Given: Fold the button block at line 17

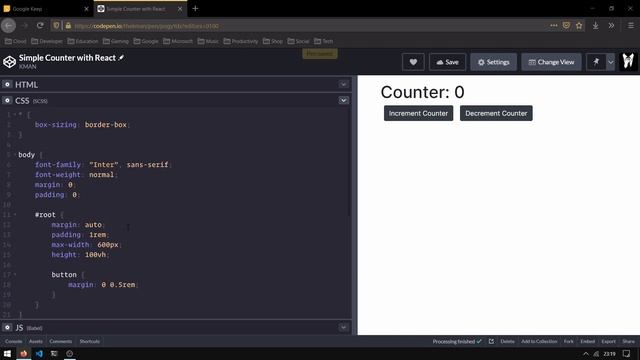Looking at the screenshot, I should (x=15, y=275).
